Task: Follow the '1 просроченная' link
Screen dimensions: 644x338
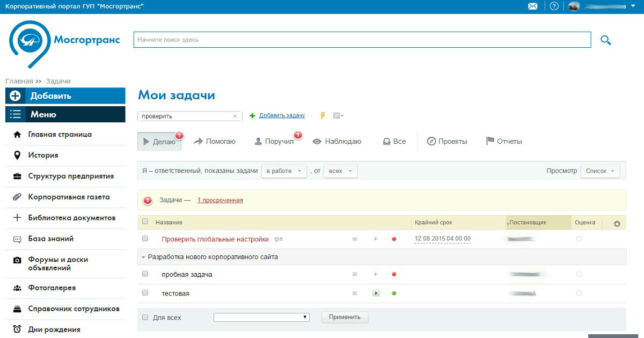Action: click(x=220, y=200)
